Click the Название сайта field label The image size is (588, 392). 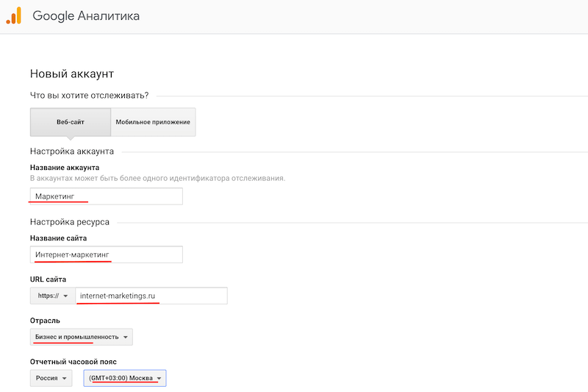pos(58,238)
